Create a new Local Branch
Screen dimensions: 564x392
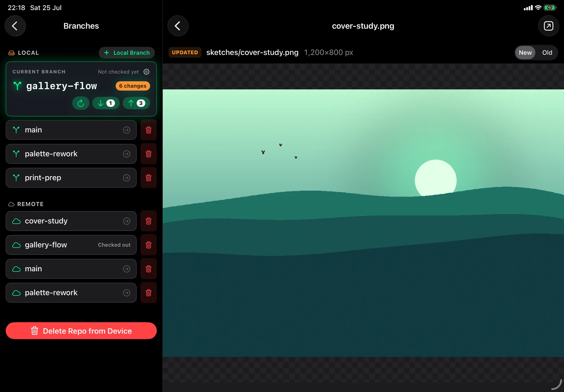[x=127, y=53]
